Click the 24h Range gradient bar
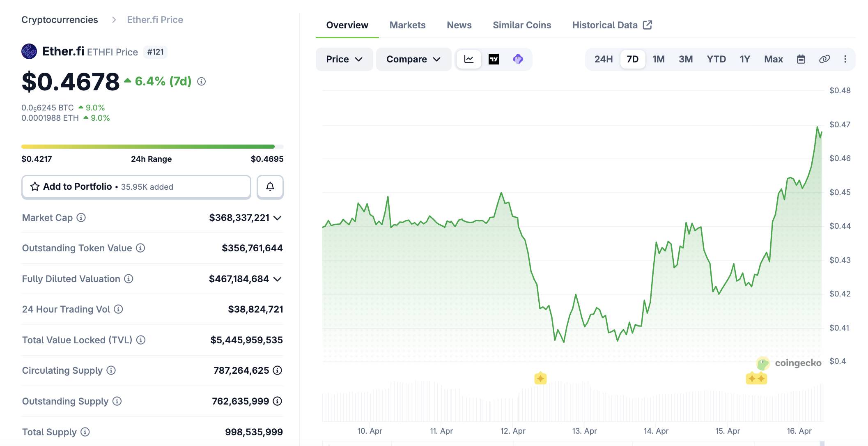 click(x=152, y=146)
